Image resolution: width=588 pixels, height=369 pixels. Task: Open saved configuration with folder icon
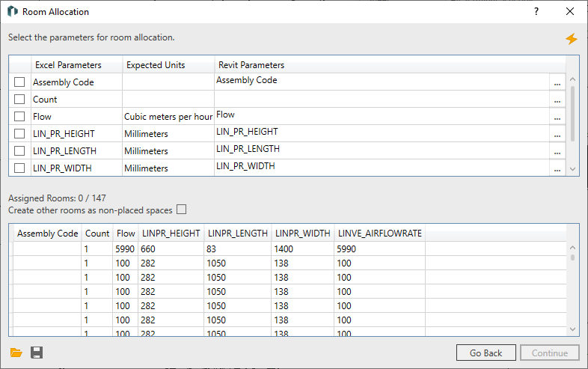[x=16, y=353]
